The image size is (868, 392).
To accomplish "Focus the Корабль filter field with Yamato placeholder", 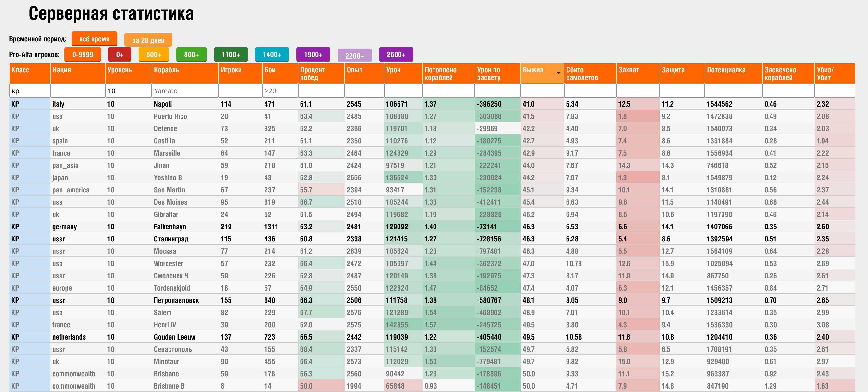I will pos(185,91).
